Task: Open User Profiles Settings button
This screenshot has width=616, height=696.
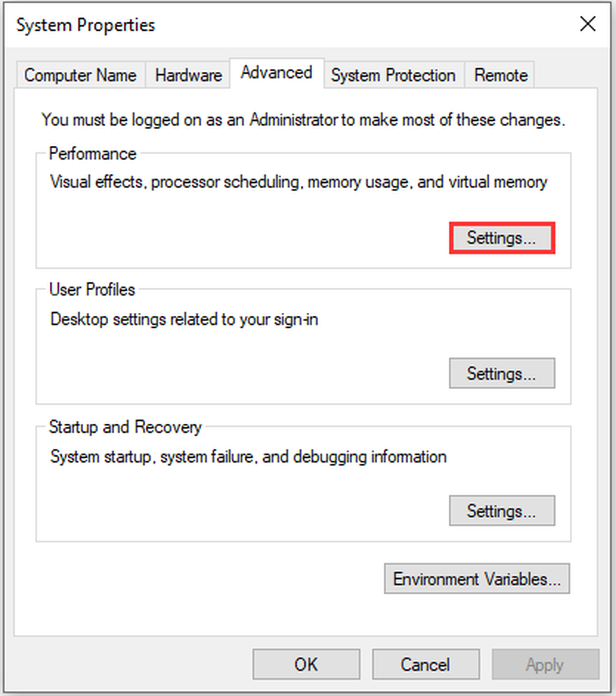Action: click(x=502, y=373)
